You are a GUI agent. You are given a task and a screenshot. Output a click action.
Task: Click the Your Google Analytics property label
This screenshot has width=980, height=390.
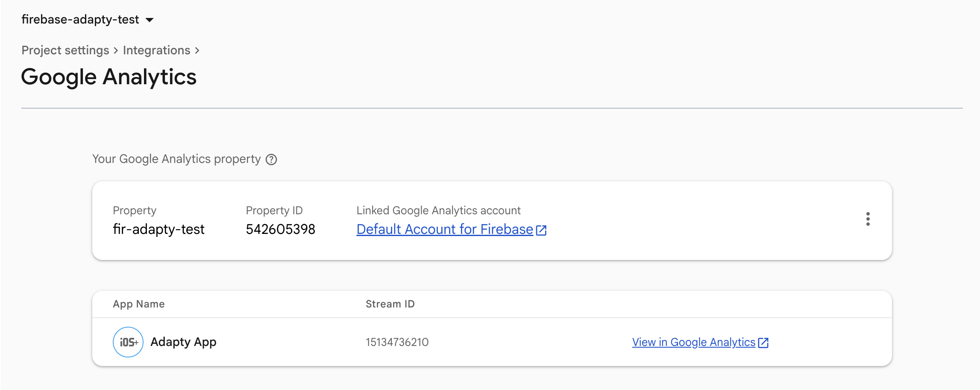176,159
